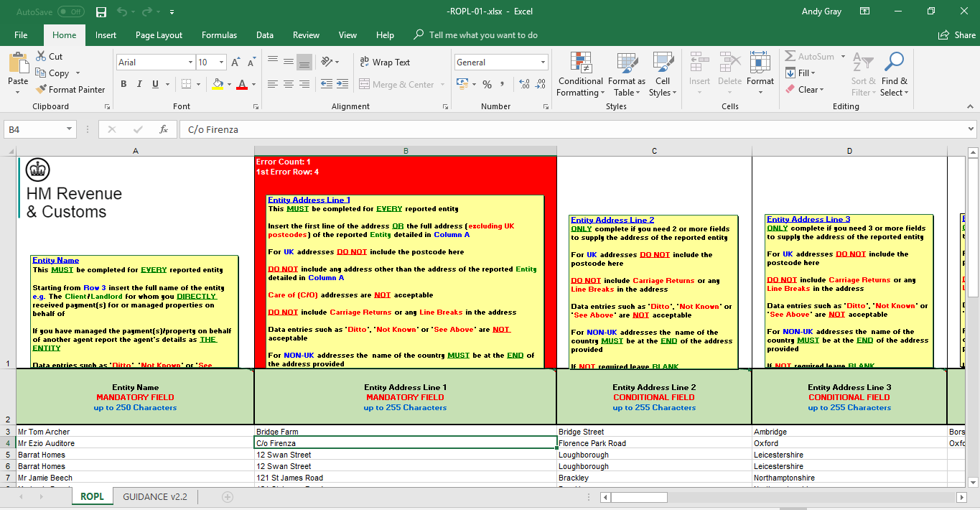Select the cell containing Florence Park Road
The image size is (980, 510).
click(x=653, y=443)
